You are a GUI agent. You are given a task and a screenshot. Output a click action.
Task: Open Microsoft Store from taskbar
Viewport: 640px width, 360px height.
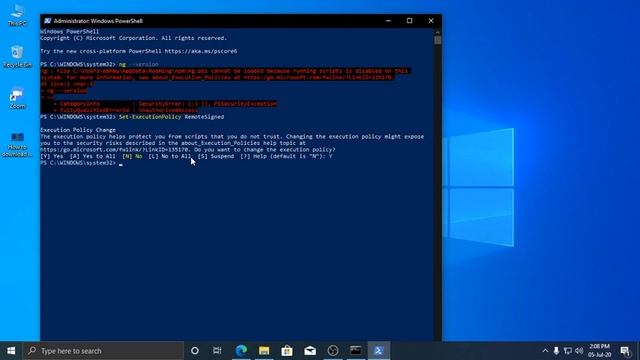tap(287, 351)
